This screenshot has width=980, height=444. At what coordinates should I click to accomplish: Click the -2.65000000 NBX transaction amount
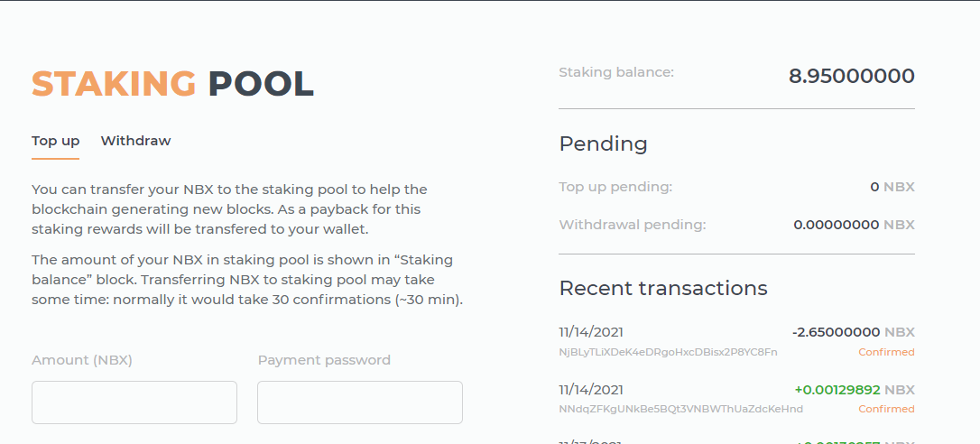tap(853, 332)
